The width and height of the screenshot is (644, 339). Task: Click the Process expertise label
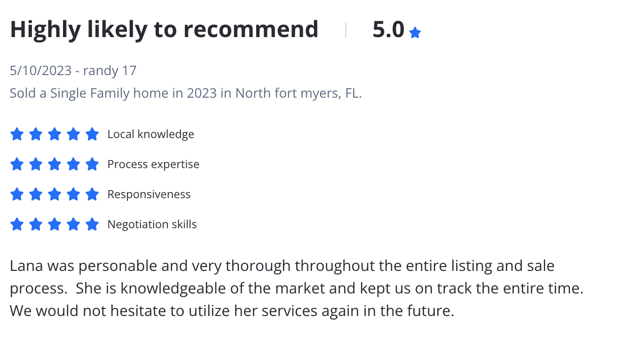[153, 164]
